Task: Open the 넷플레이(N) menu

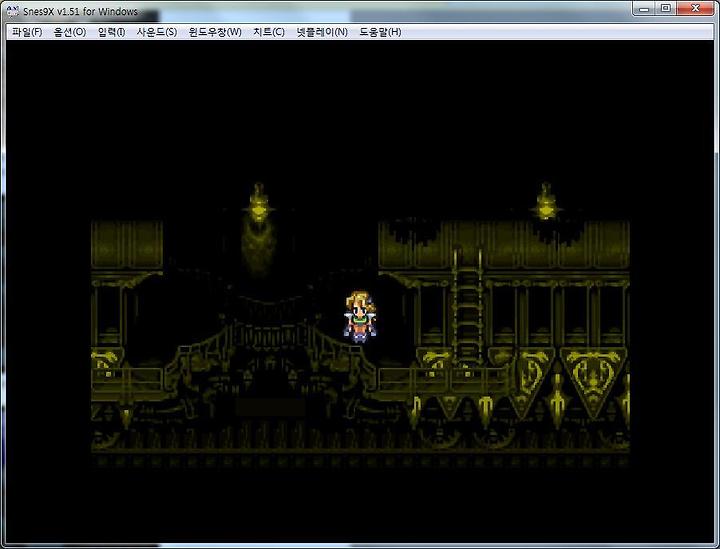Action: click(321, 32)
